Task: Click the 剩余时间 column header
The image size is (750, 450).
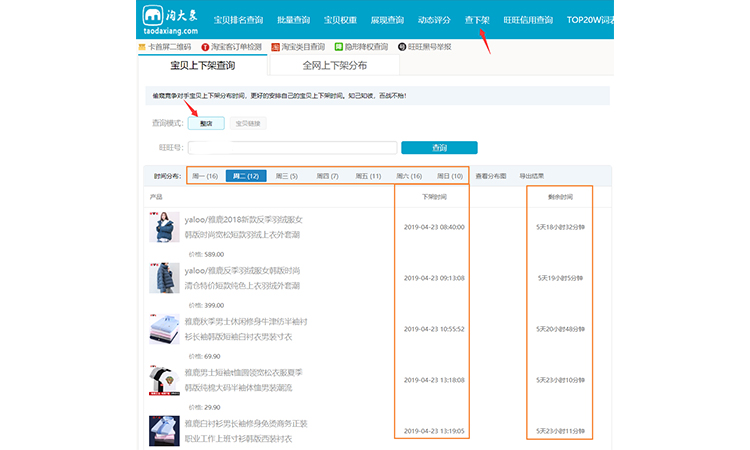Action: pyautogui.click(x=560, y=197)
